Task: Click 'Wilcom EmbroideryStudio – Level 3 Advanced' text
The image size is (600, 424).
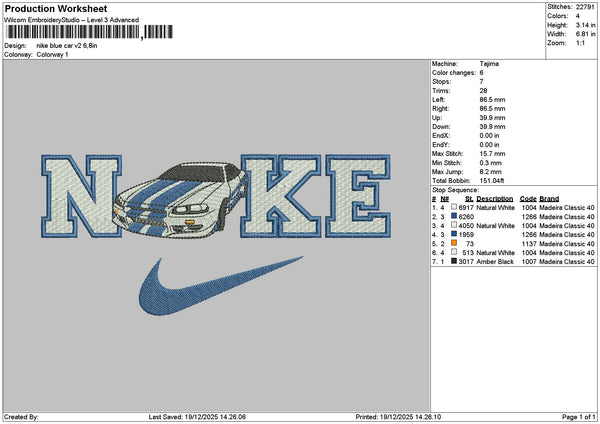Action: (72, 20)
